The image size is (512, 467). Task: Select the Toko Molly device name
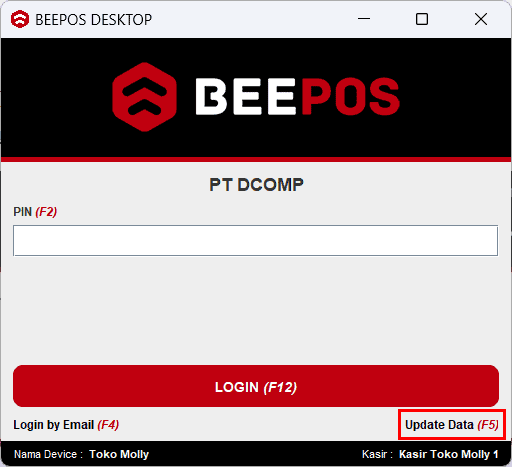[119, 454]
